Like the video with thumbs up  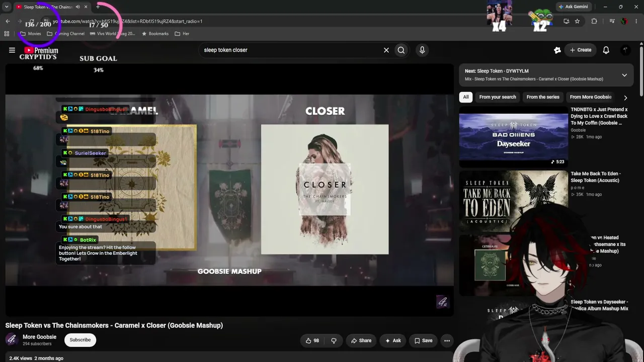pyautogui.click(x=312, y=340)
